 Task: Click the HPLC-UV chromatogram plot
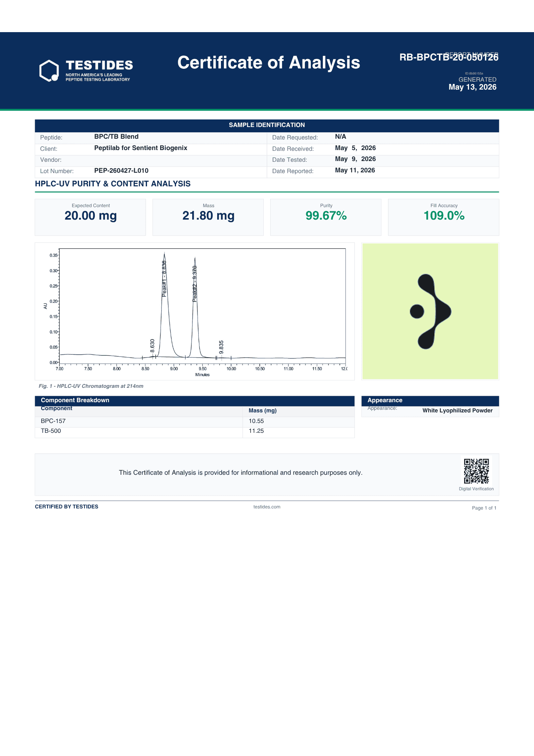(x=195, y=311)
